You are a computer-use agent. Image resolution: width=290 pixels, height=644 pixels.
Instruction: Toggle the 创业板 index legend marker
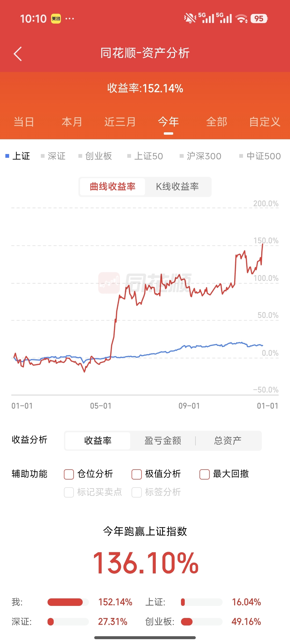point(80,156)
